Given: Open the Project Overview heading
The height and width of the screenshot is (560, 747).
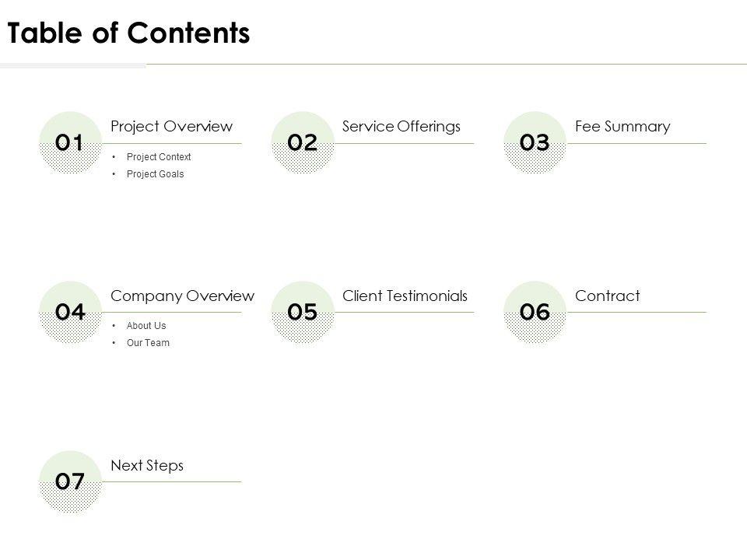Looking at the screenshot, I should point(171,127).
